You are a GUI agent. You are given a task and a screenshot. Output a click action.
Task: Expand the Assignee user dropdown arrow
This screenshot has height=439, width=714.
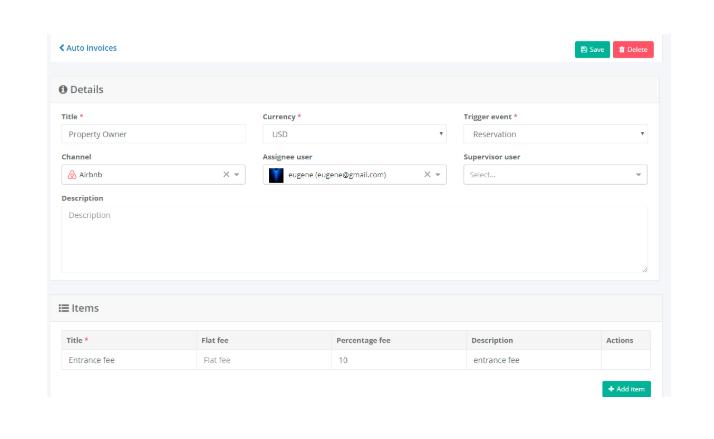tap(438, 174)
